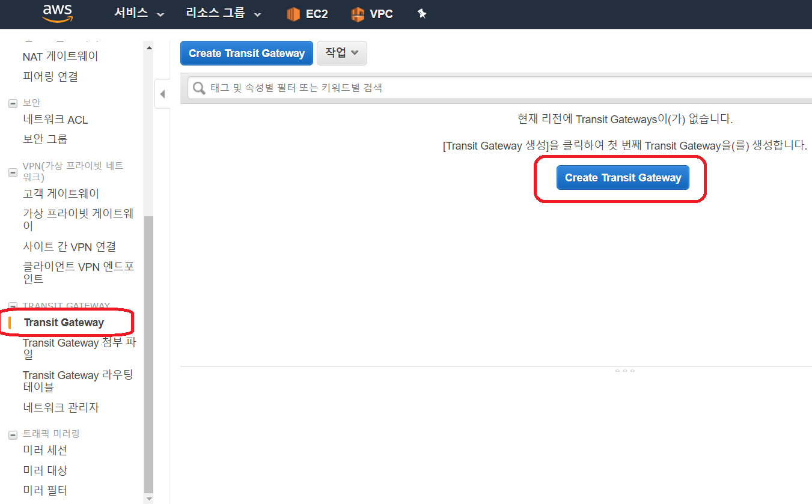Open 미러 대상 in sidebar
This screenshot has width=812, height=504.
tap(45, 470)
